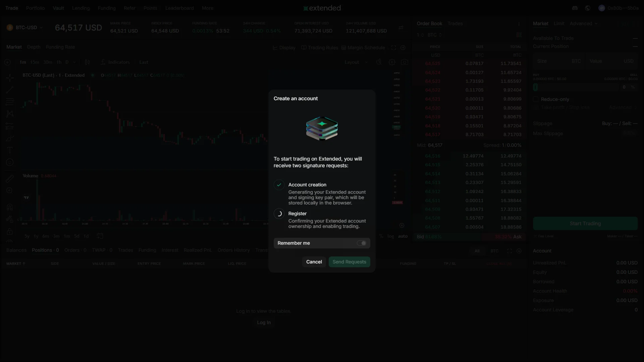The image size is (644, 362).
Task: Toggle the Remember me switch
Action: point(361,243)
